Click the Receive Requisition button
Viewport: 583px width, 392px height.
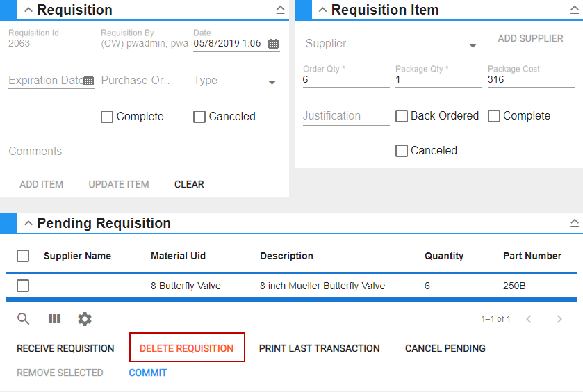[x=65, y=348]
